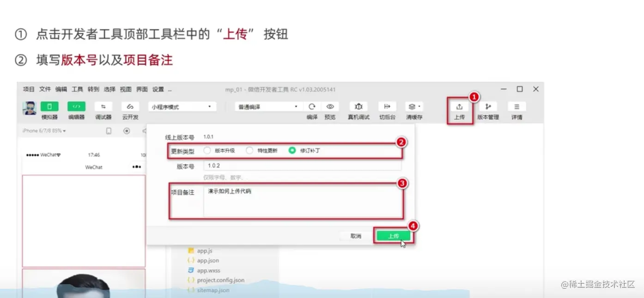The height and width of the screenshot is (298, 644).
Task: Click the 线上版本号 value 1.0.1
Action: pyautogui.click(x=208, y=137)
